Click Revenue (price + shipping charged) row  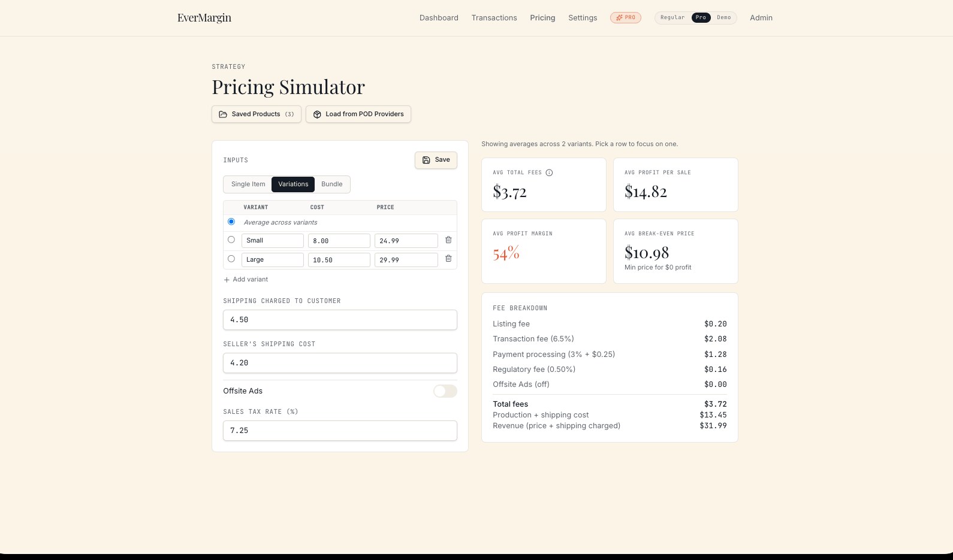click(610, 426)
